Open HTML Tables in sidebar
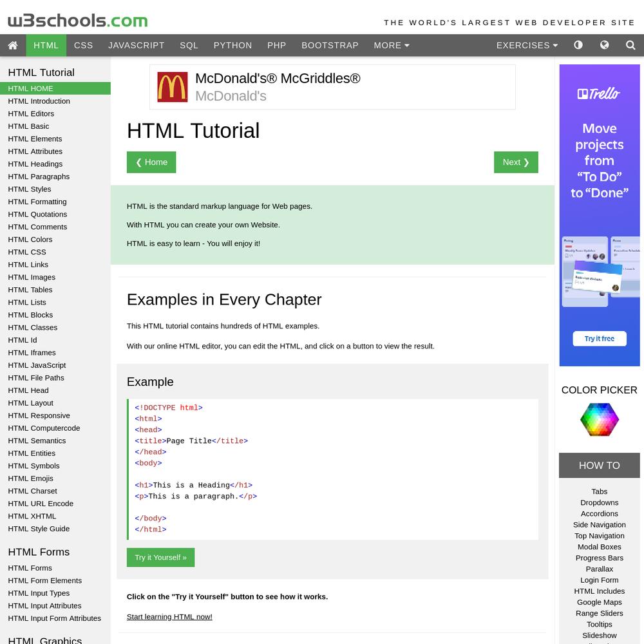 [55, 290]
